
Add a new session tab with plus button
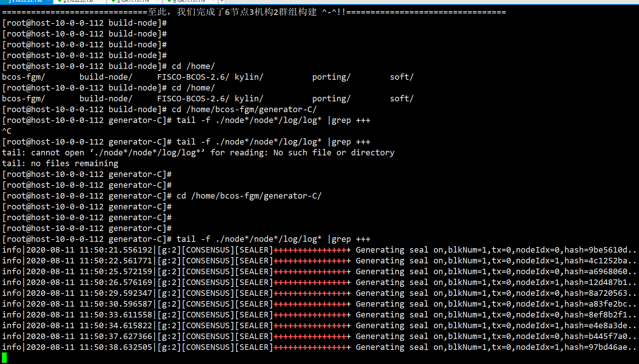point(222,1)
